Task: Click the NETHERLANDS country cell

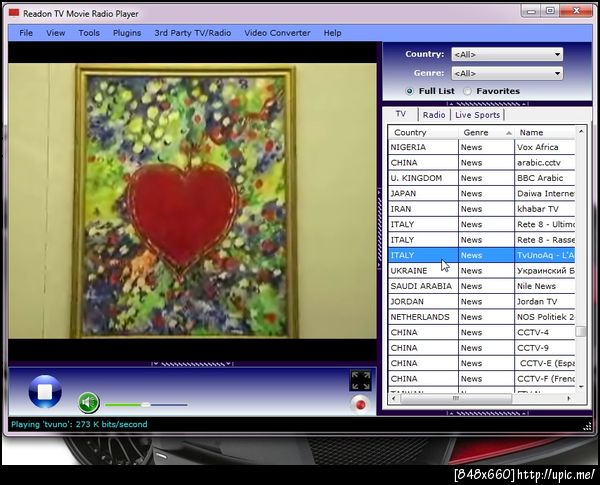Action: click(423, 317)
